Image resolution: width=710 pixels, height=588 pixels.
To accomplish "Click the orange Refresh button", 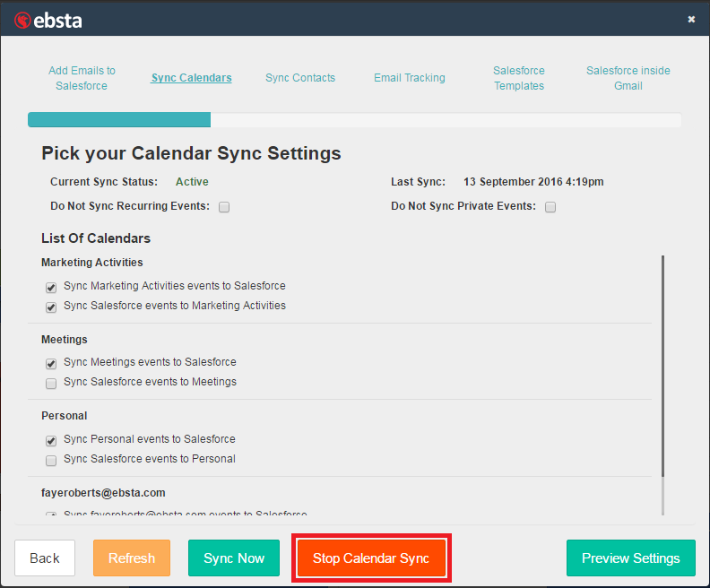I will [x=132, y=558].
